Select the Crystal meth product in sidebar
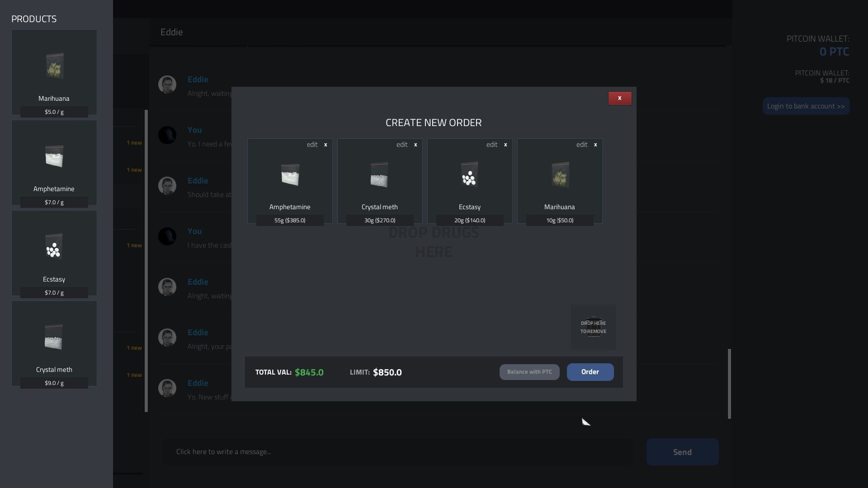The width and height of the screenshot is (868, 488). (x=54, y=338)
